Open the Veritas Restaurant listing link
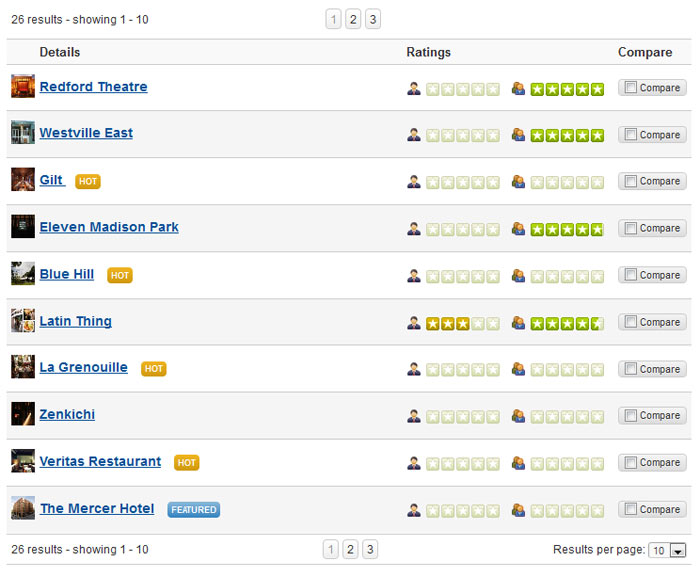The image size is (700, 577). 100,462
